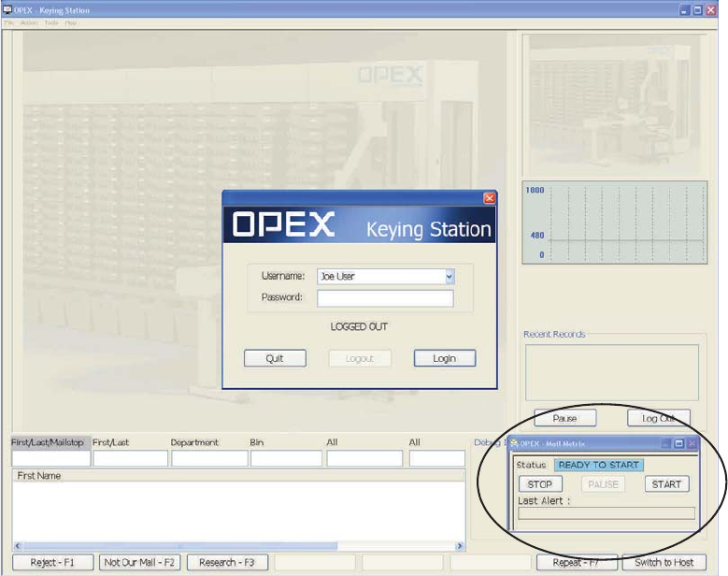Maximize the Mail Matrix window
This screenshot has width=728, height=576.
coord(678,443)
